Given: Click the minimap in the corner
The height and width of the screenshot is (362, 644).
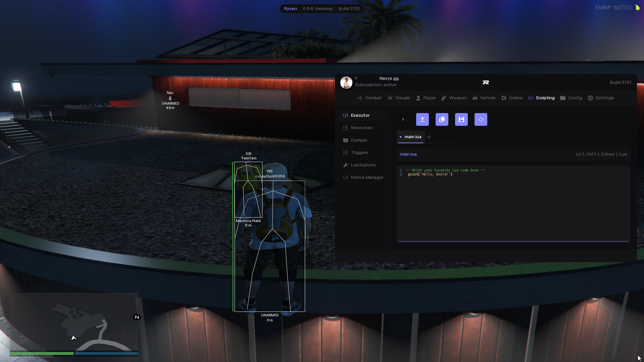Looking at the screenshot, I should [74, 322].
